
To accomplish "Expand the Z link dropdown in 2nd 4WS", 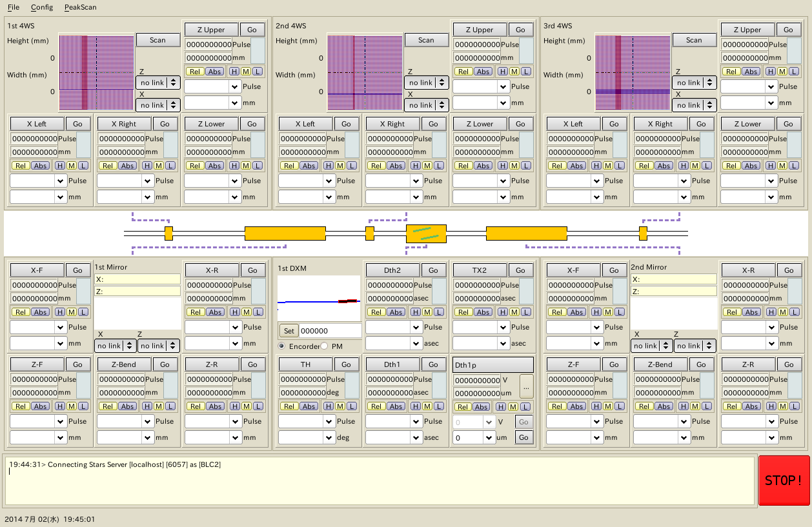I will [427, 83].
